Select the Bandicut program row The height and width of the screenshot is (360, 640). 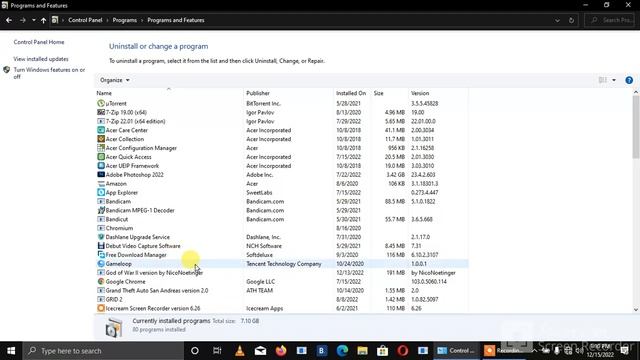point(282,219)
